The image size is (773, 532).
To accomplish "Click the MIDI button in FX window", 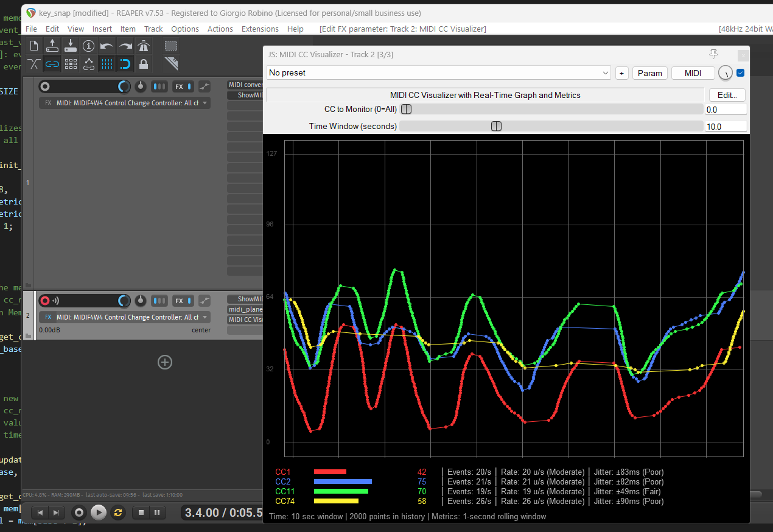I will [693, 73].
